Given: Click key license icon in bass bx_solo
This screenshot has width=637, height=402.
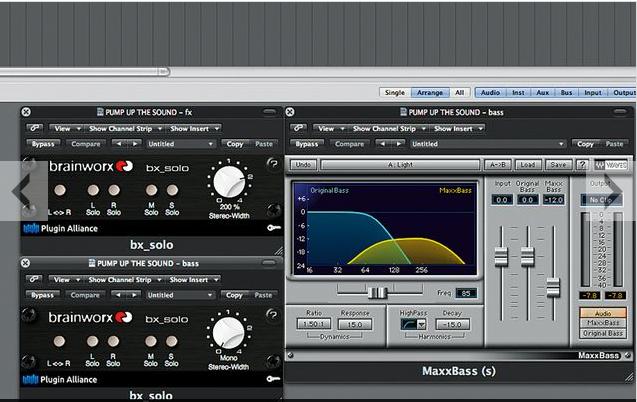Looking at the screenshot, I should click(x=273, y=379).
